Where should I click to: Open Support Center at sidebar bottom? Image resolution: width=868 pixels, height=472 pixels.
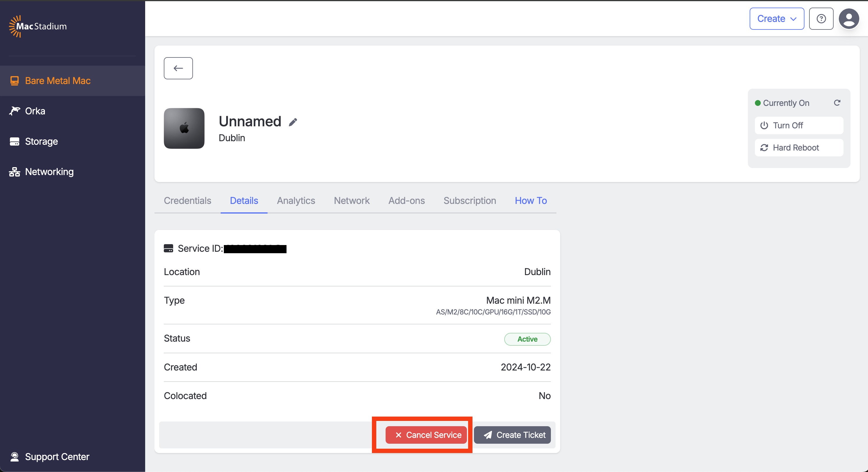click(57, 457)
